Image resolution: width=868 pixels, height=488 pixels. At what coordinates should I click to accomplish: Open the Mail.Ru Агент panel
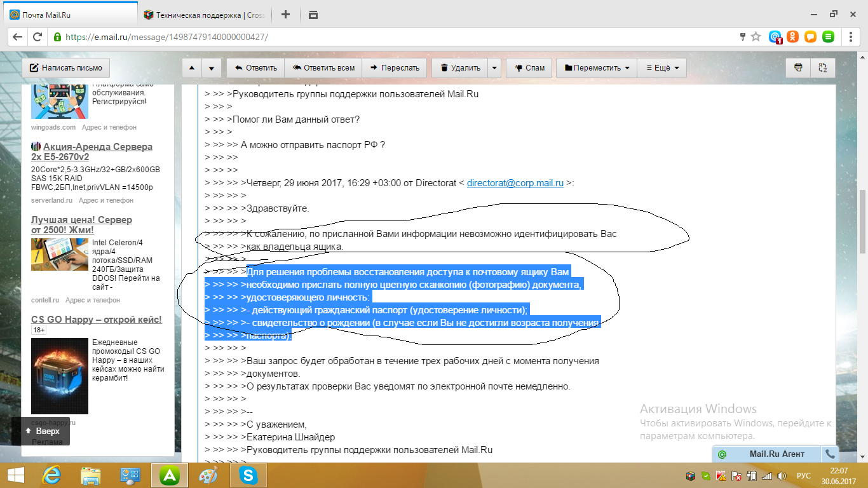[767, 454]
